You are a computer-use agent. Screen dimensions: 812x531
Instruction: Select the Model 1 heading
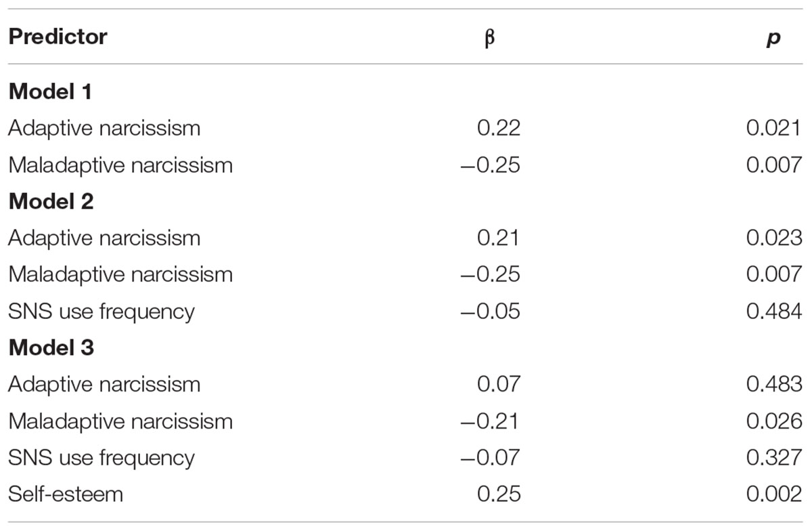click(50, 91)
